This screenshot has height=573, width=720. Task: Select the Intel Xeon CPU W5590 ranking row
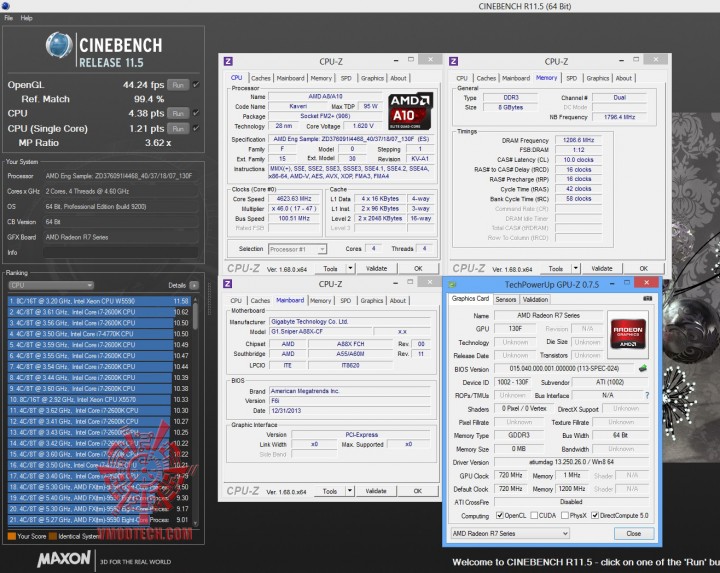[99, 301]
